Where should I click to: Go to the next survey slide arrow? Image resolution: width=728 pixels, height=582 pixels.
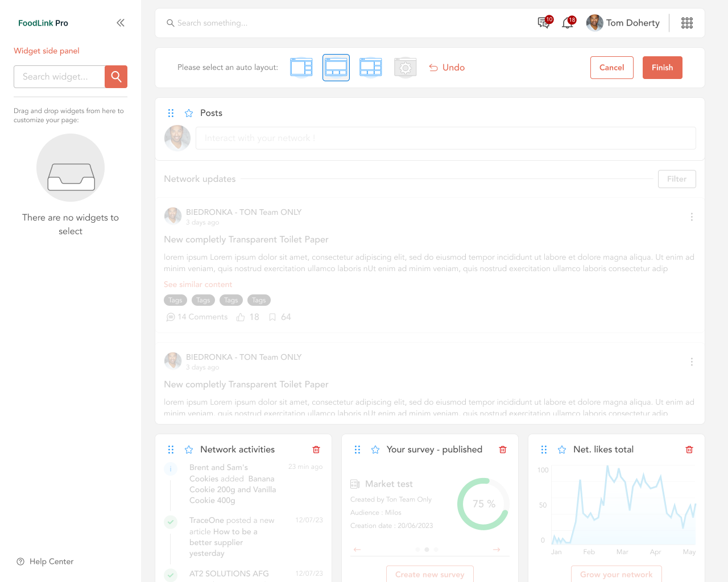pos(497,550)
